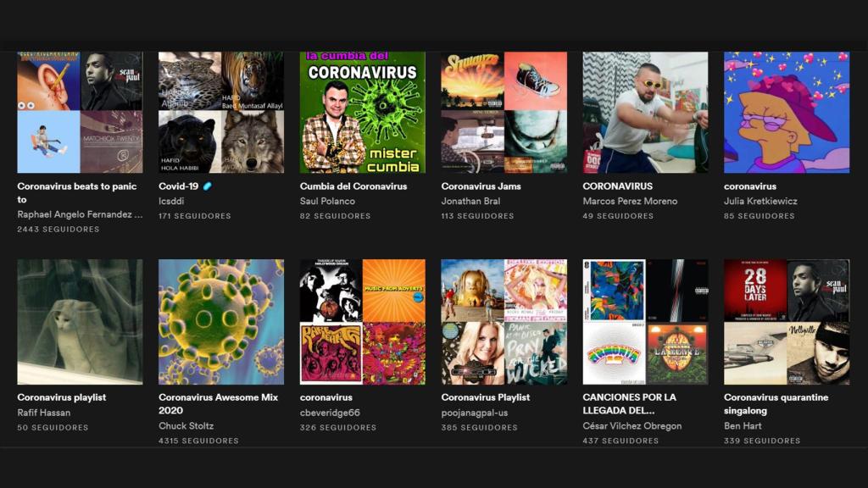Click '437 SEGUIDORES' follower count
This screenshot has width=868, height=488.
click(x=620, y=441)
